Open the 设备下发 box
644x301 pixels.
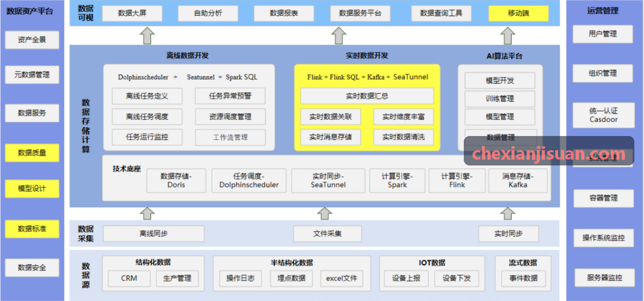pyautogui.click(x=456, y=278)
